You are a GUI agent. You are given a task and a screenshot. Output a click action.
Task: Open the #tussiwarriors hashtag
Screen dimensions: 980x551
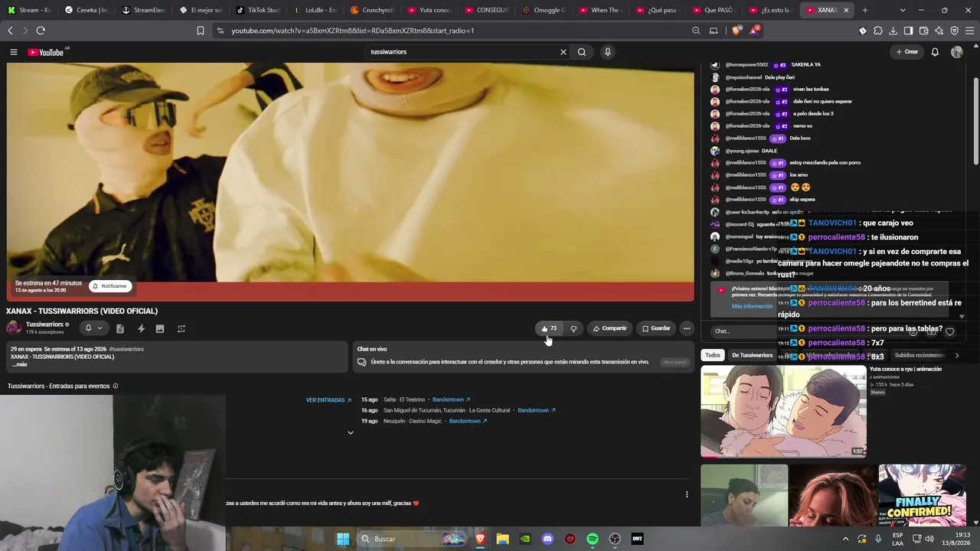(126, 349)
